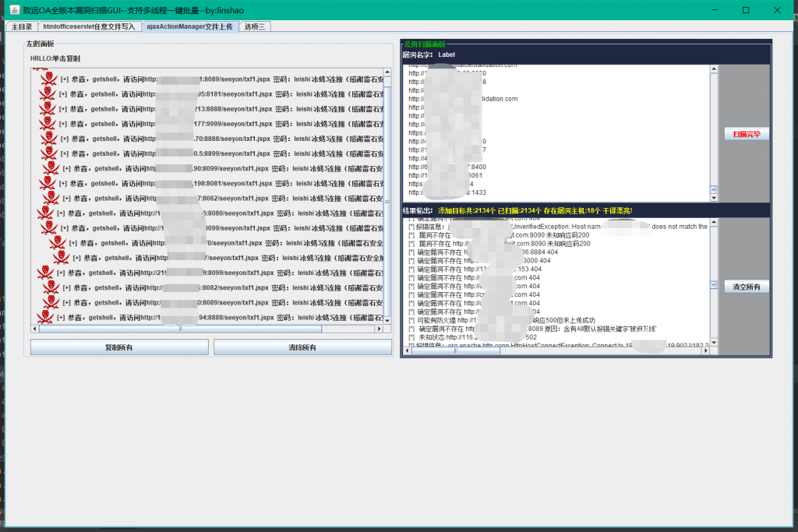Screen dimensions: 798x532
Task: Click up arrow of target URL list scrollbar
Action: coord(714,69)
